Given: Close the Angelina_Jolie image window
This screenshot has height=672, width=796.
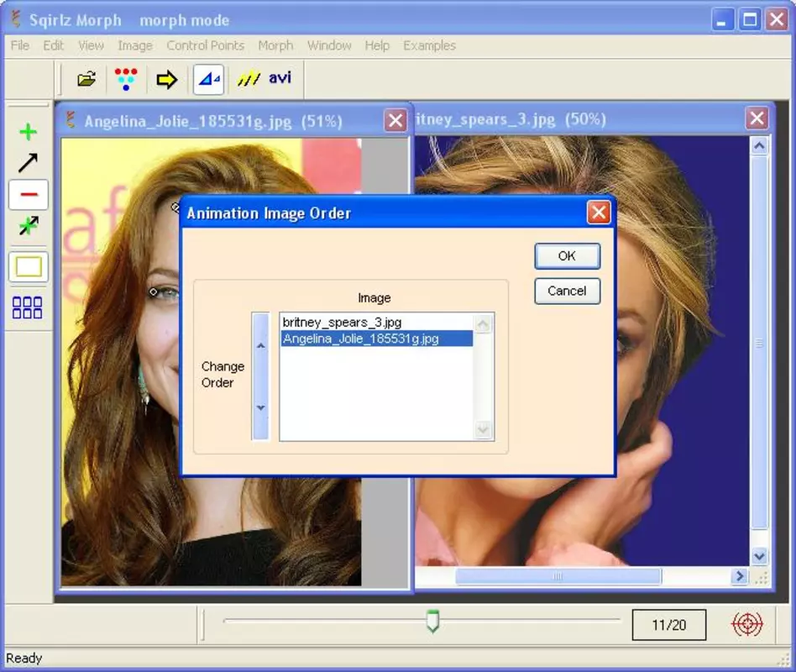Looking at the screenshot, I should click(x=395, y=121).
